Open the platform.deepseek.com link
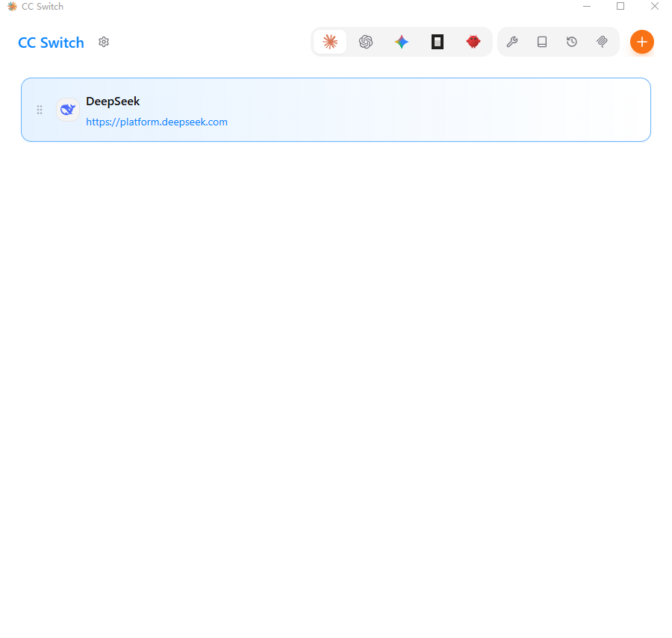 point(157,122)
